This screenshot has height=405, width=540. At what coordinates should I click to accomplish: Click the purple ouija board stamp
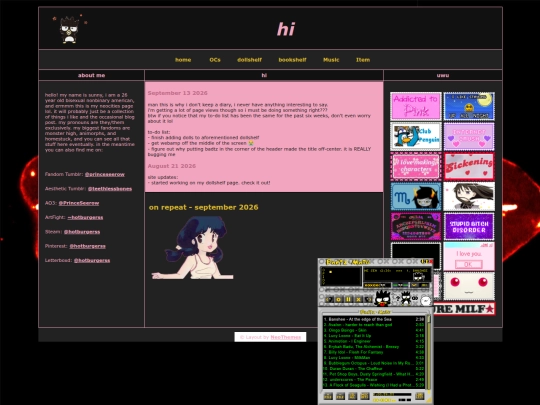click(416, 226)
